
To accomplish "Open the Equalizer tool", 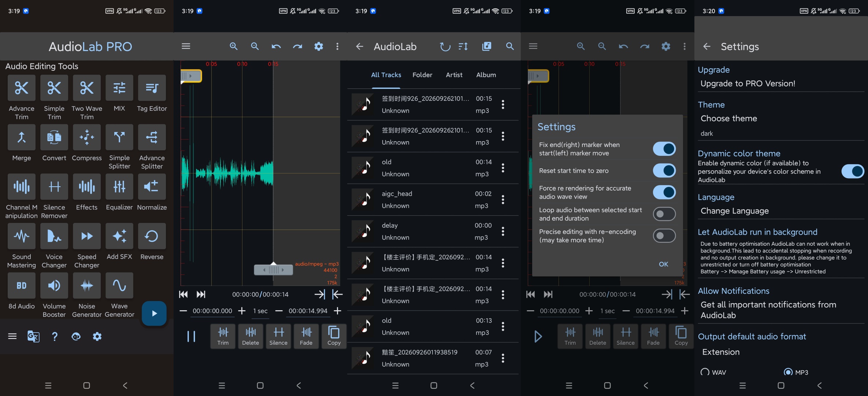I will click(x=119, y=187).
